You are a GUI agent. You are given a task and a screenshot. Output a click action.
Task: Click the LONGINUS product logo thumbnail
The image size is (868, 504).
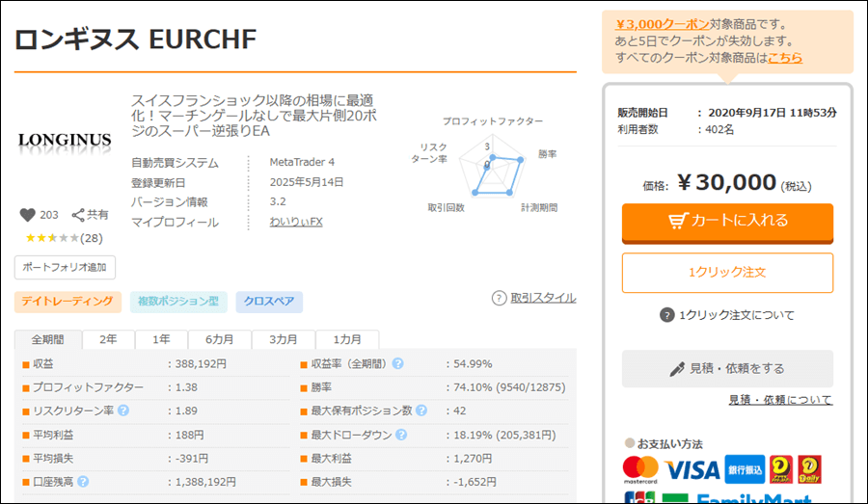65,141
